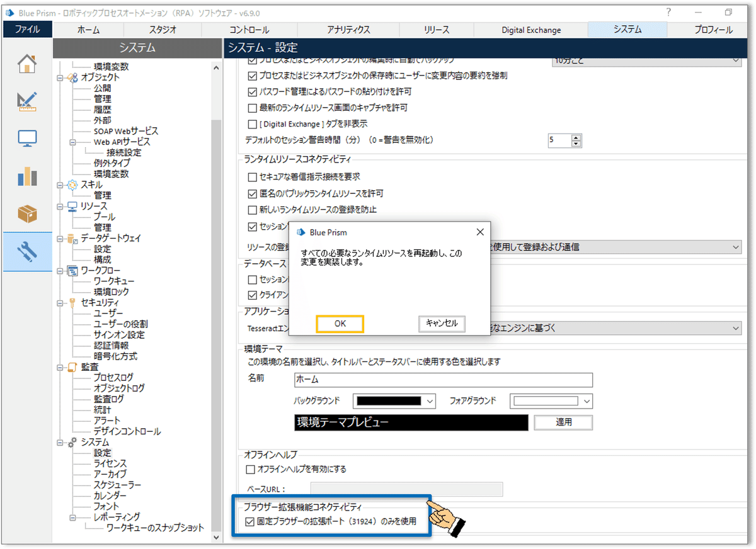Click the help question mark in title bar
The height and width of the screenshot is (549, 756).
coord(668,13)
